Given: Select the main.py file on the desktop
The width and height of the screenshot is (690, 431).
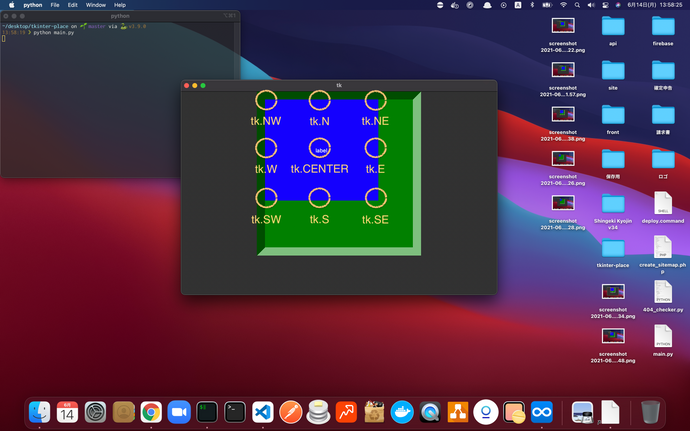Looking at the screenshot, I should (663, 340).
